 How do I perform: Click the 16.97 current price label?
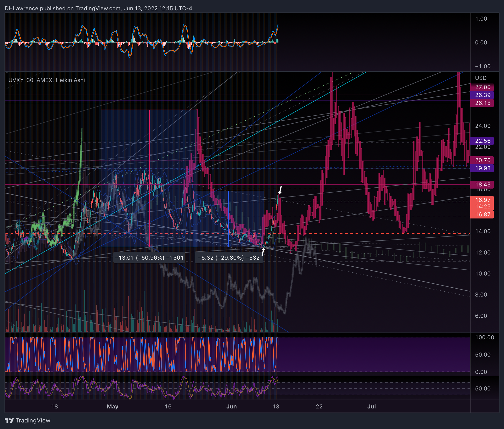[x=482, y=200]
